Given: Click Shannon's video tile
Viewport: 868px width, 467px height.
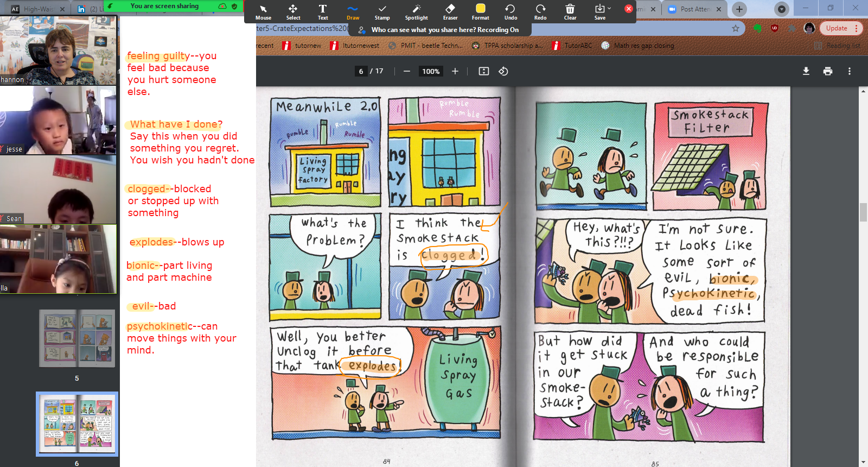Looking at the screenshot, I should 58,50.
